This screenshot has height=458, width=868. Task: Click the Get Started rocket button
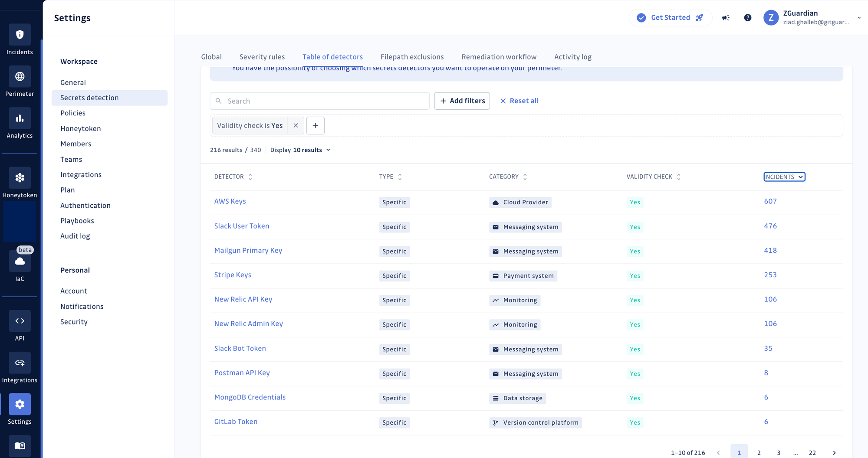click(670, 17)
